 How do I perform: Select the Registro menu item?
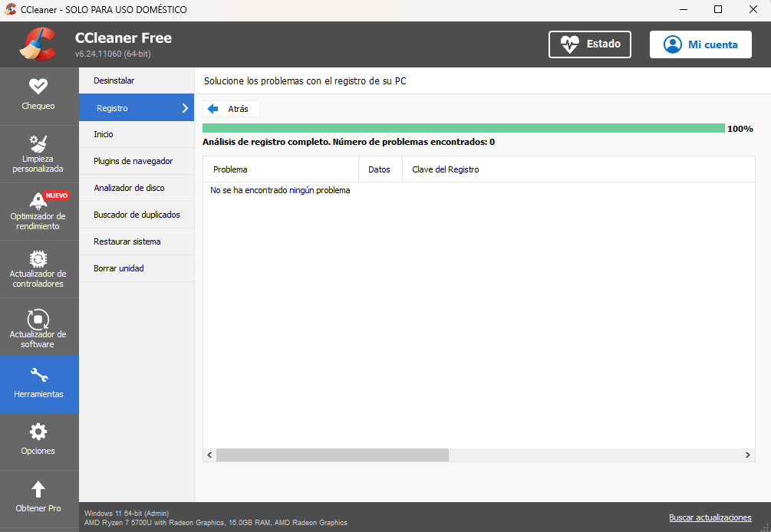tap(137, 107)
